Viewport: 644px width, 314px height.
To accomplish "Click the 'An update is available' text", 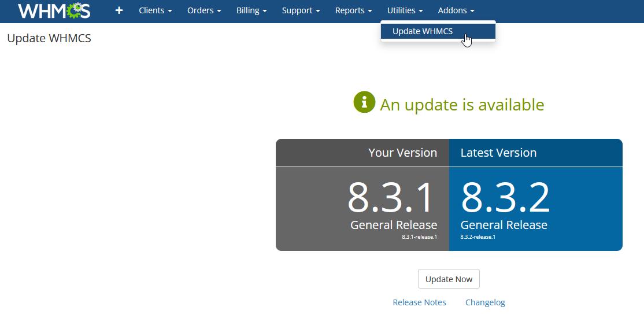I will click(x=462, y=105).
